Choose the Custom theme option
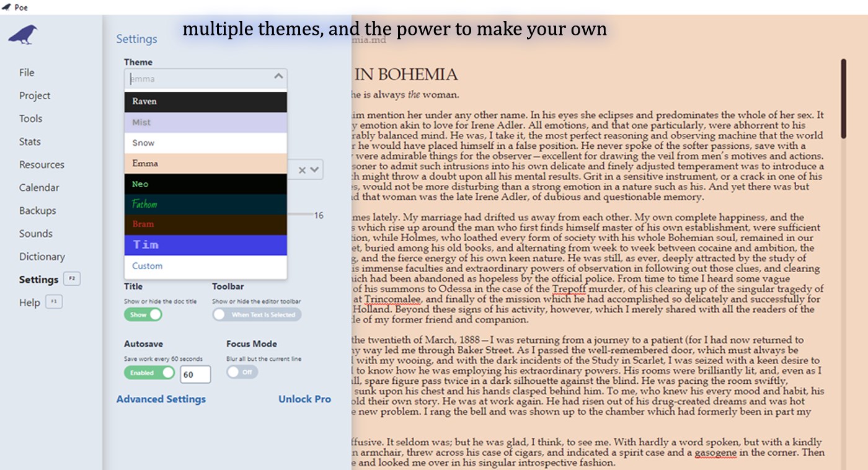This screenshot has width=868, height=470. coord(206,266)
